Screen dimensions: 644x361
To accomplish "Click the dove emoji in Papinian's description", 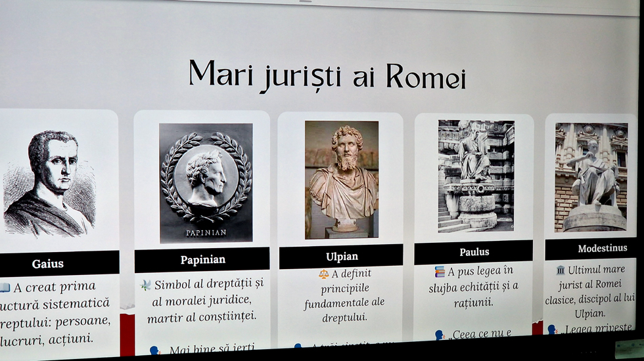I will 146,285.
